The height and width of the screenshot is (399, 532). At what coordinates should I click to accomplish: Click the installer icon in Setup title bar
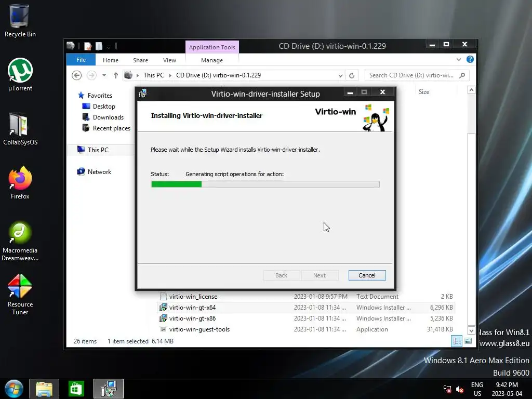[x=143, y=94]
